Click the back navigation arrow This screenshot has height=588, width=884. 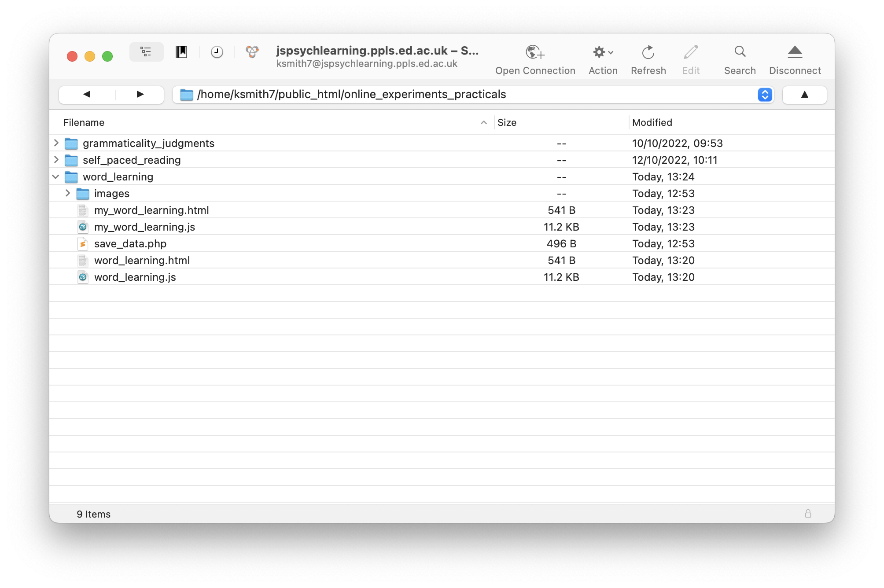coord(85,94)
